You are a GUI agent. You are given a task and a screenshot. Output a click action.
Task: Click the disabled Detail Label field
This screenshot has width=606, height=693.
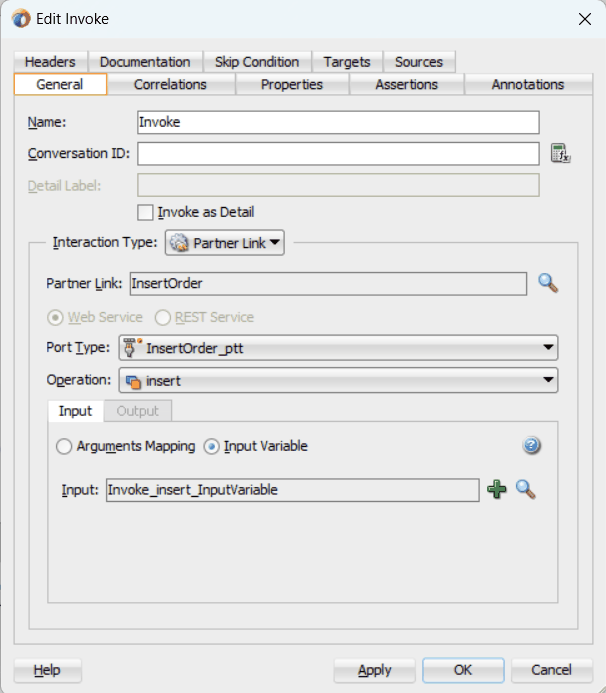pos(338,185)
